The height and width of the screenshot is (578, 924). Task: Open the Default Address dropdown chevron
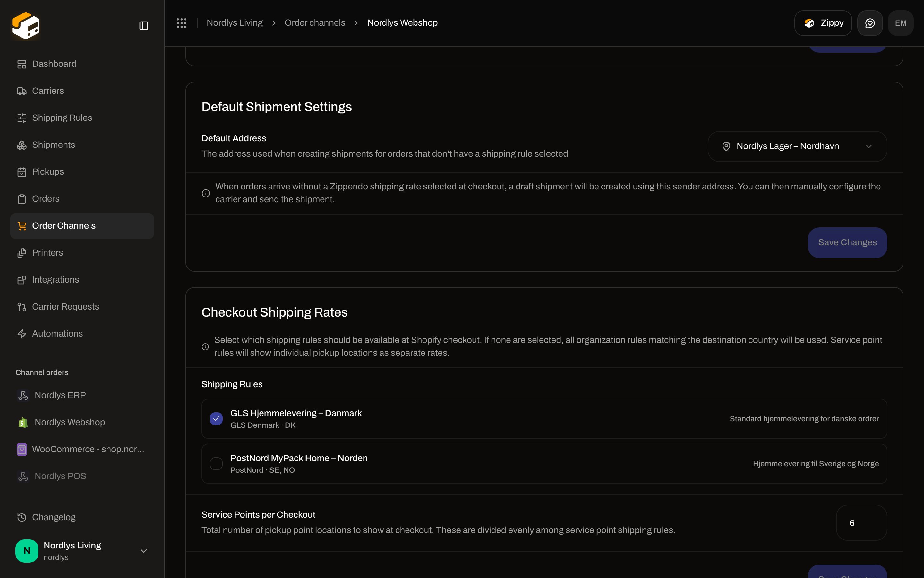(x=868, y=146)
